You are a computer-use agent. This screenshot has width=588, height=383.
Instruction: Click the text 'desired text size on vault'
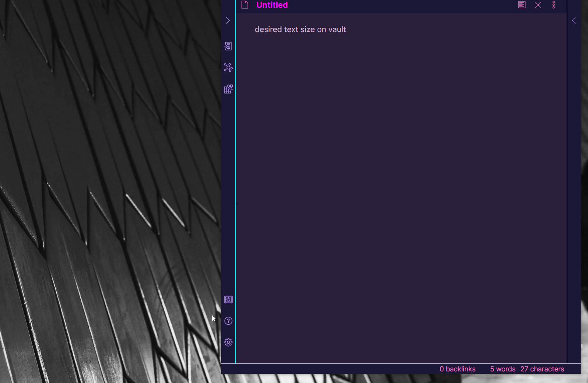300,29
